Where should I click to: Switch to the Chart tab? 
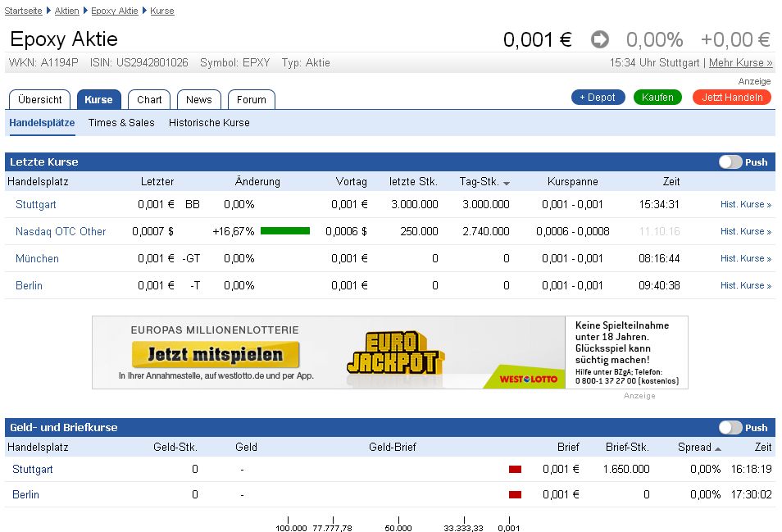[149, 100]
